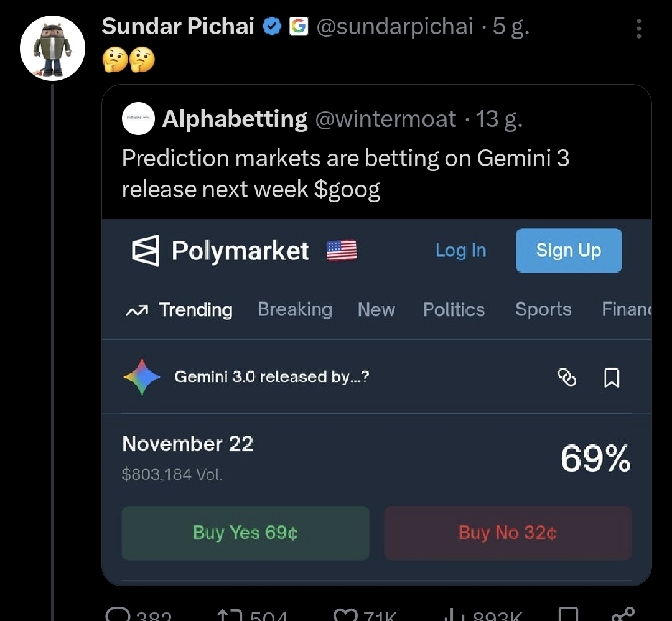
Task: Click the Buy No 32¢ button
Action: [x=507, y=533]
